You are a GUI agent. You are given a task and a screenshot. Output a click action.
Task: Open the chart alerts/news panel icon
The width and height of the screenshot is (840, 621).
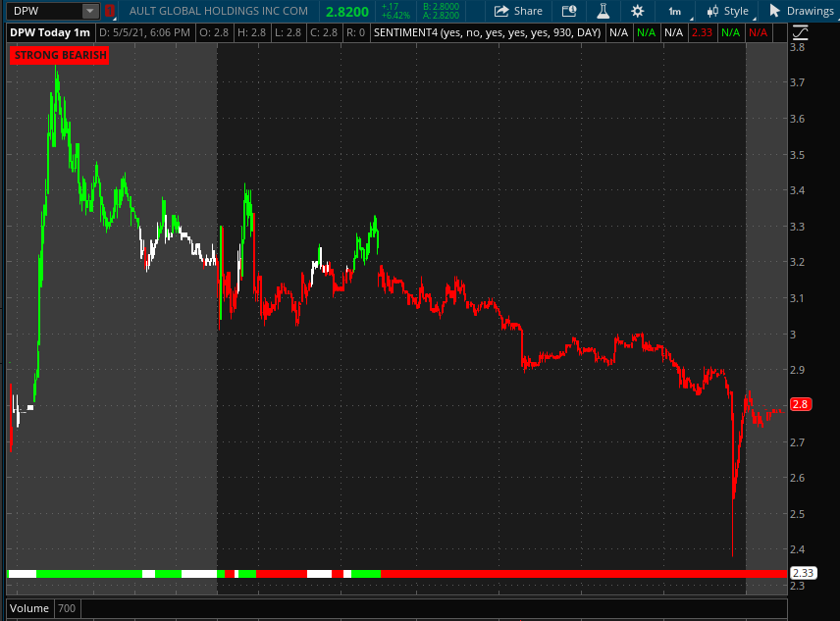[569, 11]
